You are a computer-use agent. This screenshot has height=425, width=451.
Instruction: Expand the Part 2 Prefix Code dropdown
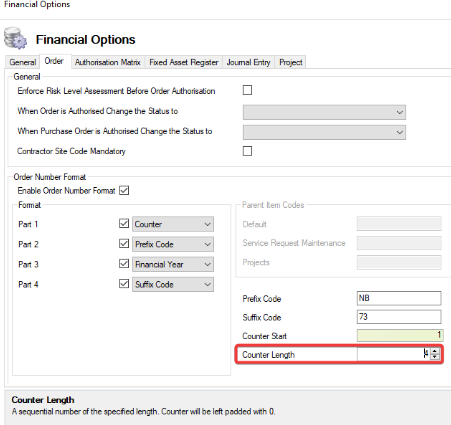point(173,244)
